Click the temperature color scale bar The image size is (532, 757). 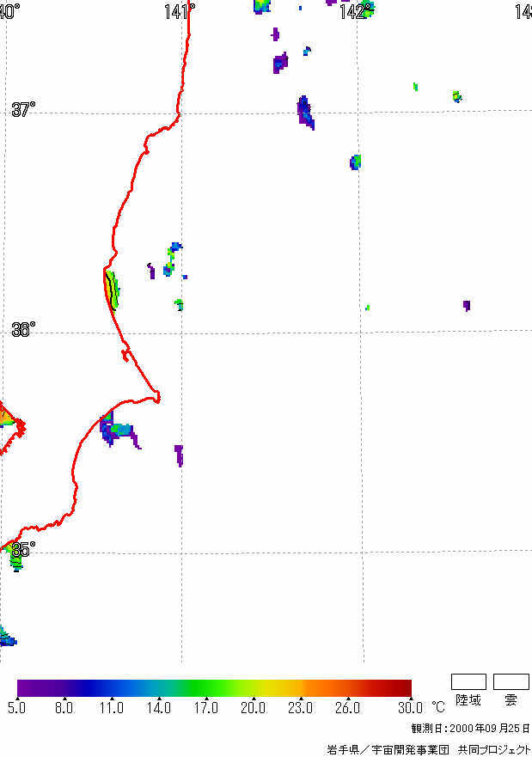click(214, 688)
